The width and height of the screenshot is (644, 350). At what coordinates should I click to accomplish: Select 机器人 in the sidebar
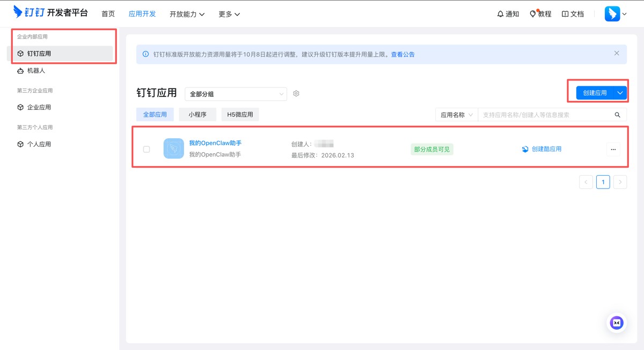pyautogui.click(x=60, y=71)
